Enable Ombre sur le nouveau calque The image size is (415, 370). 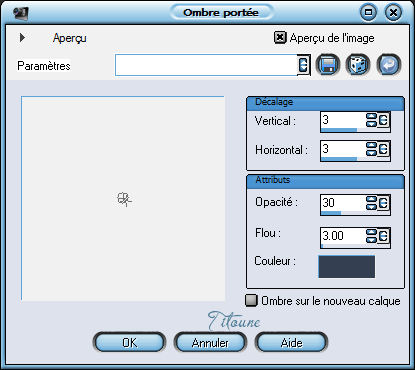coord(251,300)
